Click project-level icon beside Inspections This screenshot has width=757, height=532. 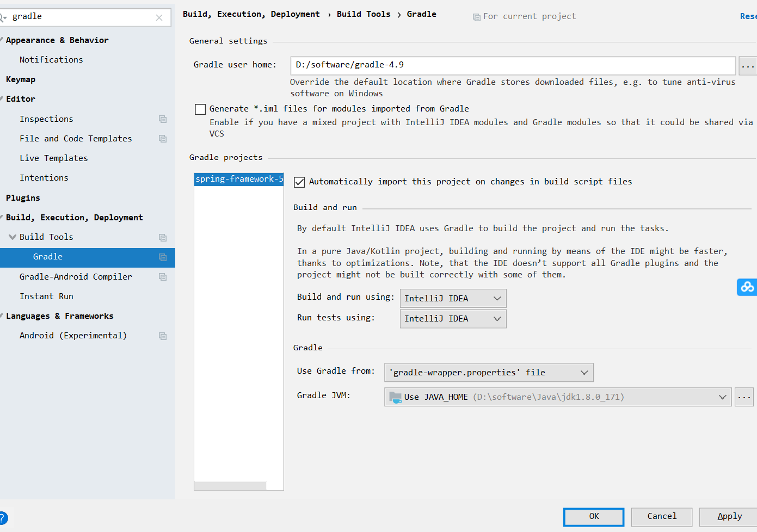coord(163,119)
